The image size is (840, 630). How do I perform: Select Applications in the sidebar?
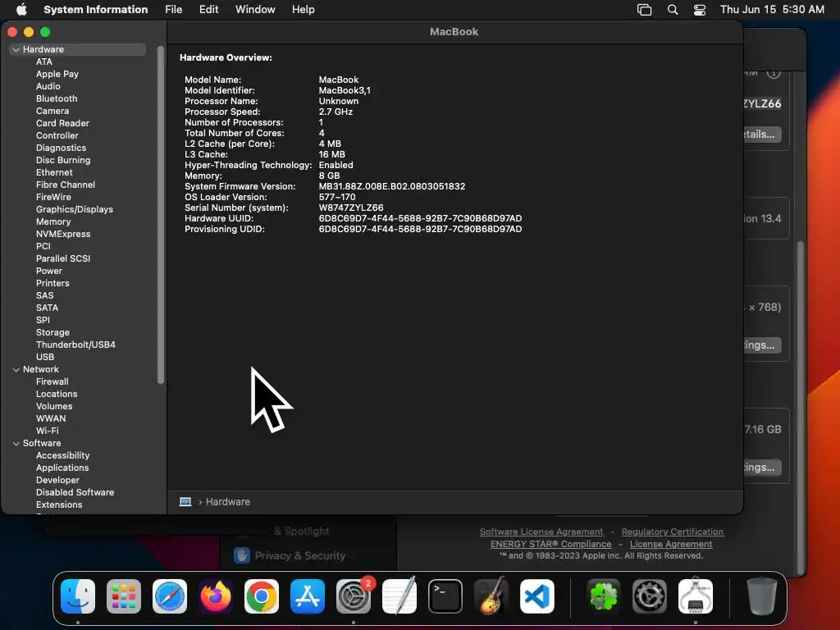[62, 468]
